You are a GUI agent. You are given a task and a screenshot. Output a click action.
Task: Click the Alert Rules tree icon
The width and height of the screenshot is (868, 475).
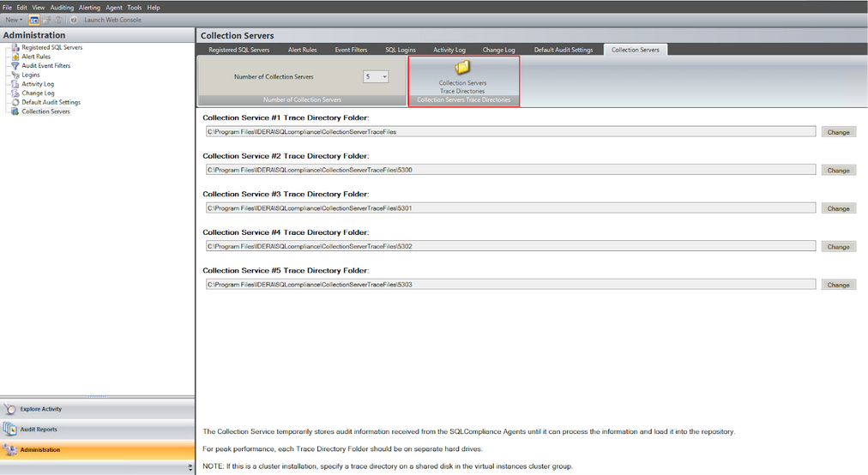pyautogui.click(x=15, y=57)
